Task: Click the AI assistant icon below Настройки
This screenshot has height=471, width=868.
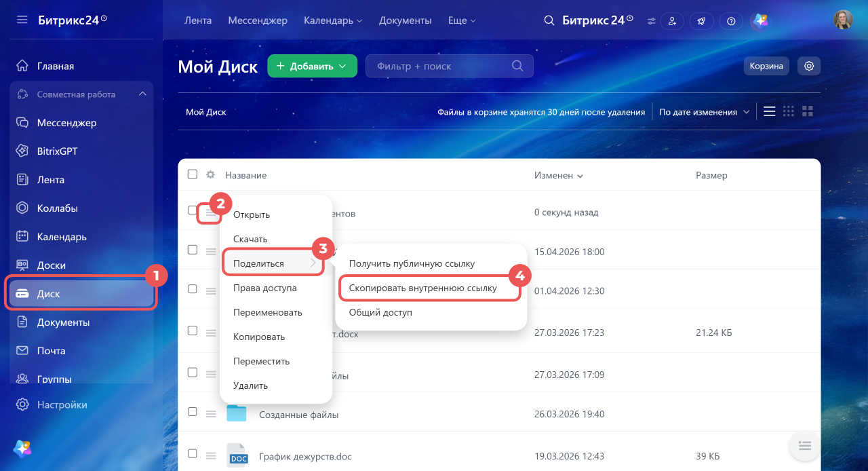Action: point(22,448)
